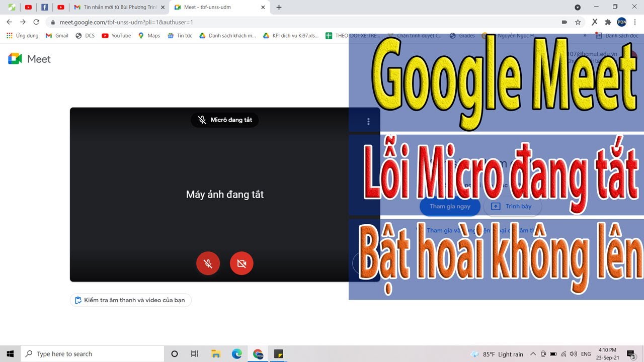Click the Trình bày button
The width and height of the screenshot is (644, 362).
(512, 206)
